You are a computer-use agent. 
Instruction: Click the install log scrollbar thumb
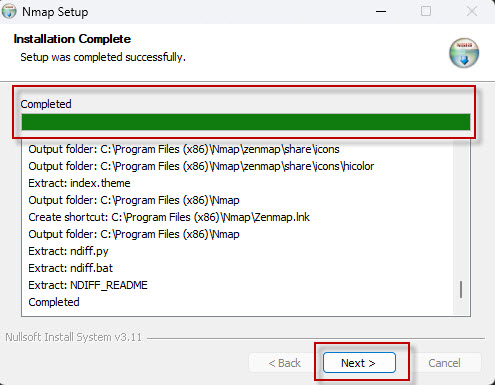click(x=461, y=289)
